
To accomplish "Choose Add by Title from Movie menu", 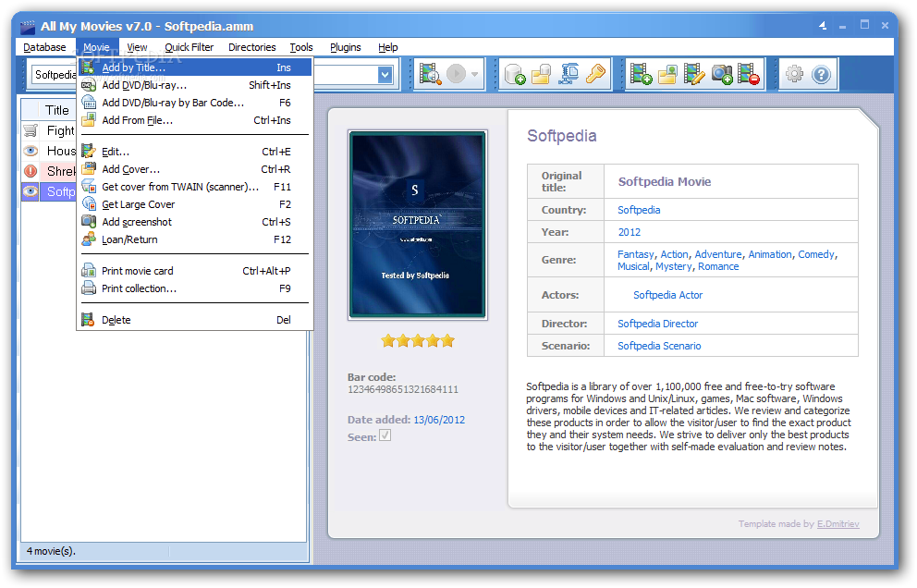I will [195, 67].
